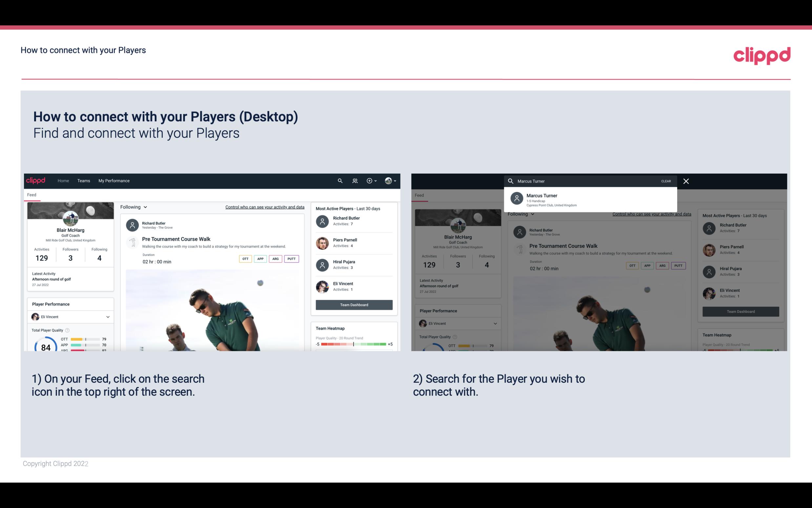Click the Team Dashboard button
Screen dimensions: 812x508
pos(354,304)
